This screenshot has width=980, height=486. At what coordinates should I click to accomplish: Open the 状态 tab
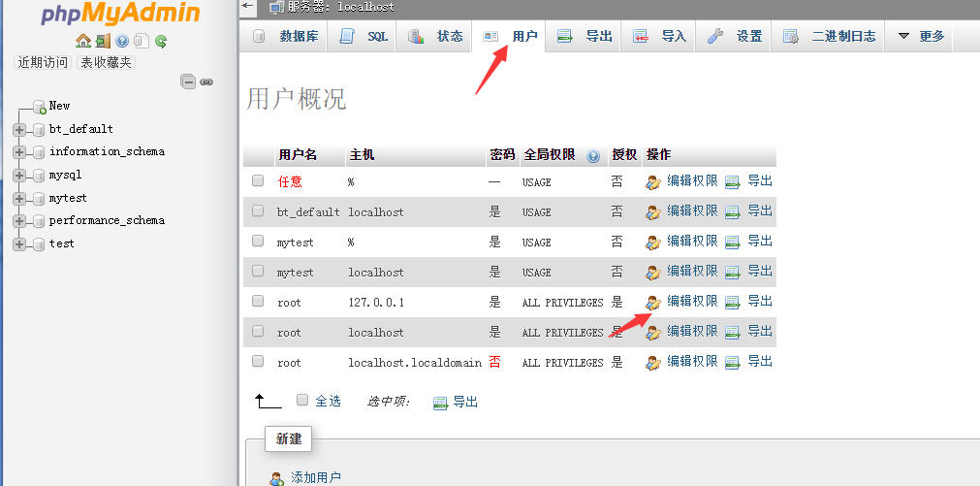point(435,36)
